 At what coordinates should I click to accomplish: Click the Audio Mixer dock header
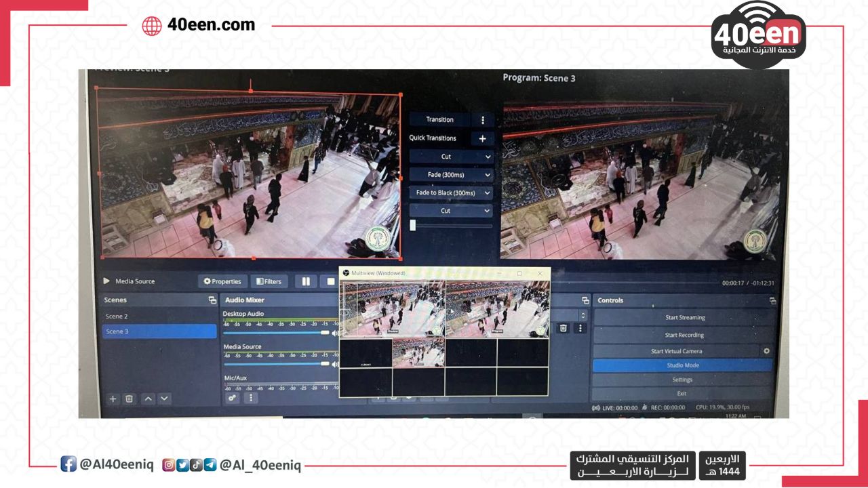point(279,300)
